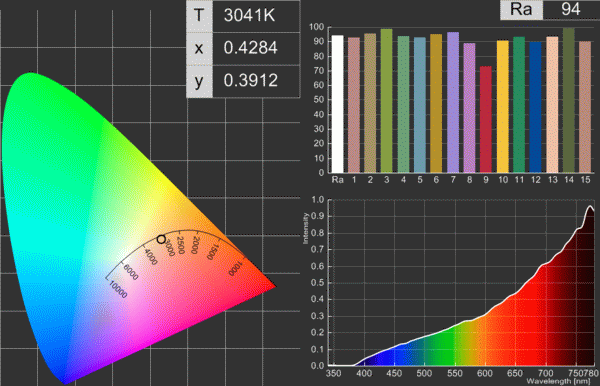Click the 350 tick on wavelength axis
The width and height of the screenshot is (600, 386).
click(x=333, y=373)
